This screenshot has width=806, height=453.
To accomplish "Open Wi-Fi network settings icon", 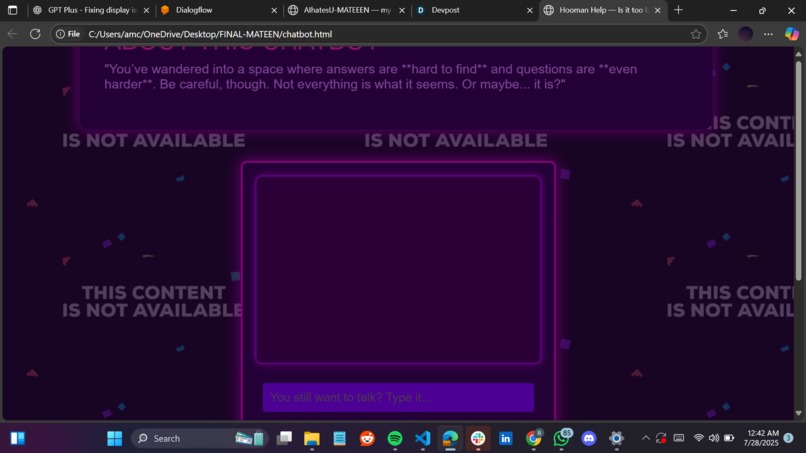I will [699, 438].
